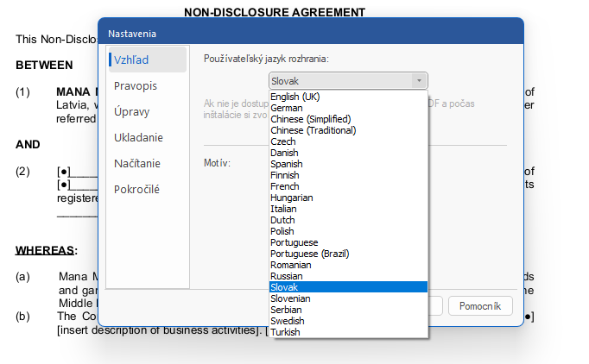The image size is (589, 364).
Task: Click the Pomocník help button
Action: 480,306
